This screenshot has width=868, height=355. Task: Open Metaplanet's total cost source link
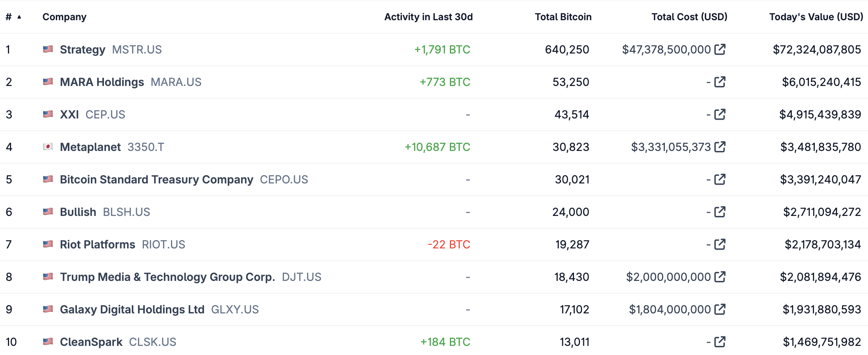point(720,147)
